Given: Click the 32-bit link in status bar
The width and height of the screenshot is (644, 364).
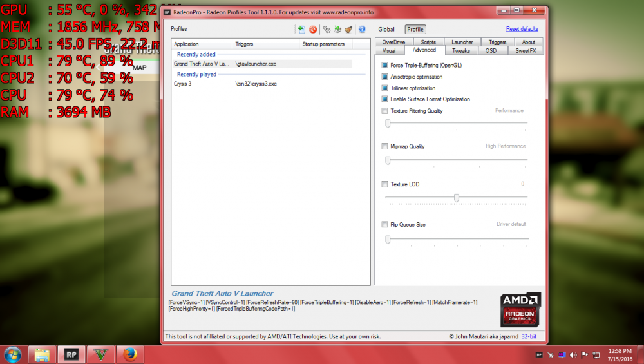Looking at the screenshot, I should tap(529, 336).
